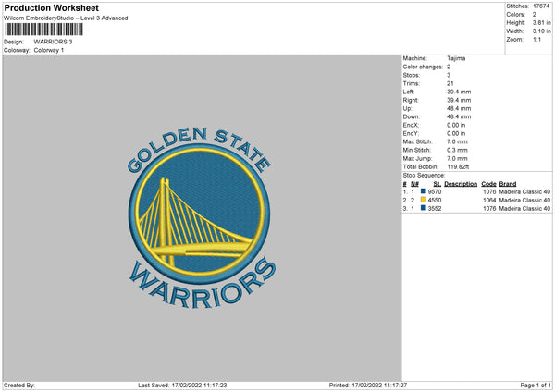555x392 pixels.
Task: Click the Machine value Tajima
Action: (456, 58)
